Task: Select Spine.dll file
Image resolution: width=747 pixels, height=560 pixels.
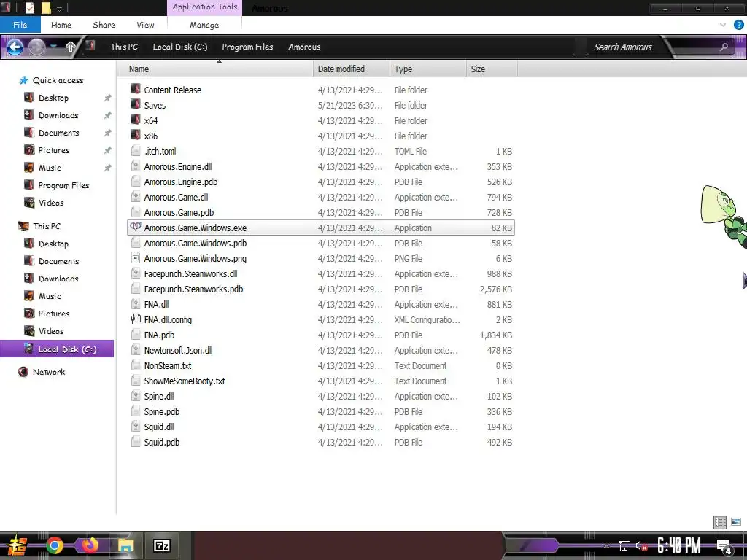Action: 321,396
